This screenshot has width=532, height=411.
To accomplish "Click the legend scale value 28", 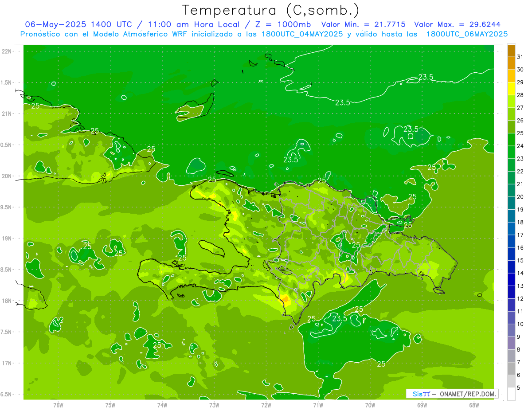I will coord(520,95).
